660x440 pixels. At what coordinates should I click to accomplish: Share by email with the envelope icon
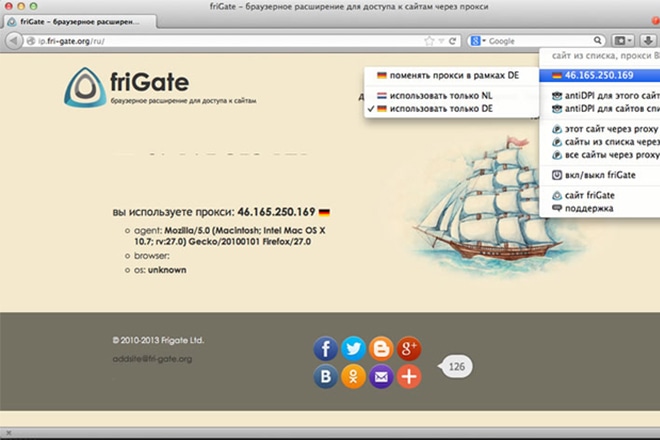[x=381, y=377]
